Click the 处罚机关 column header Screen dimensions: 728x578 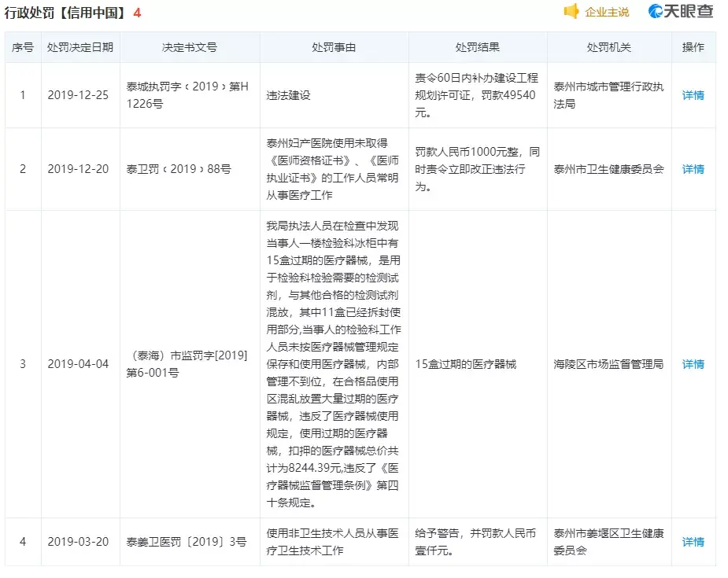pyautogui.click(x=608, y=47)
